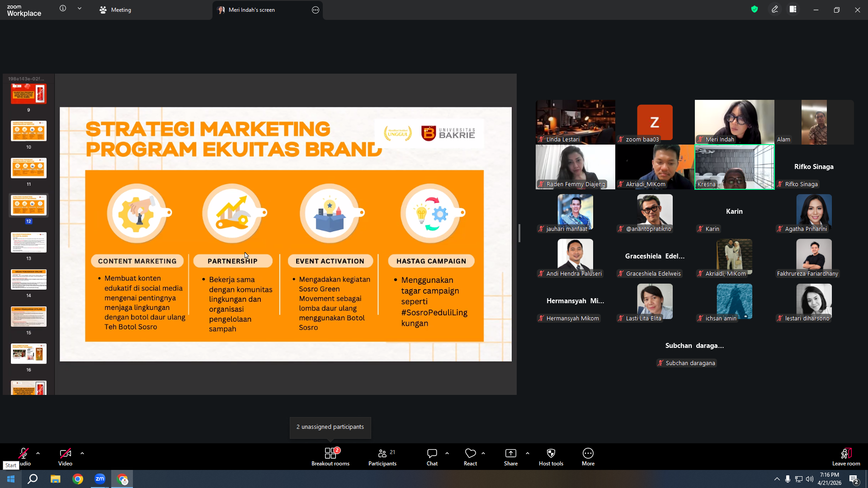The height and width of the screenshot is (488, 868).
Task: Expand video options arrow
Action: click(x=82, y=453)
